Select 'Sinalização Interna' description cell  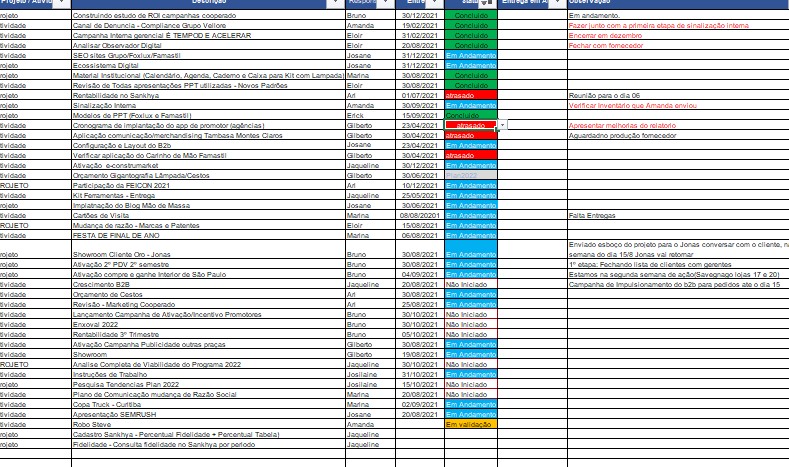[208, 106]
